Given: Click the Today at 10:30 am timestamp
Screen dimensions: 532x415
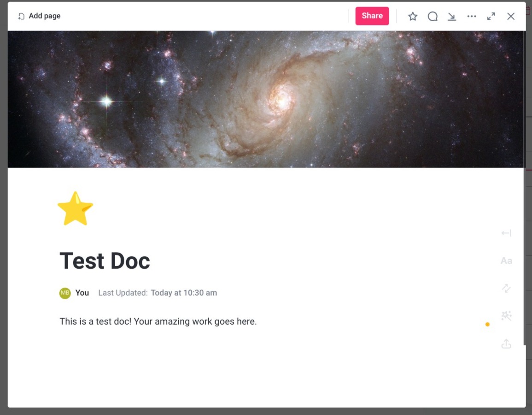Looking at the screenshot, I should (184, 293).
